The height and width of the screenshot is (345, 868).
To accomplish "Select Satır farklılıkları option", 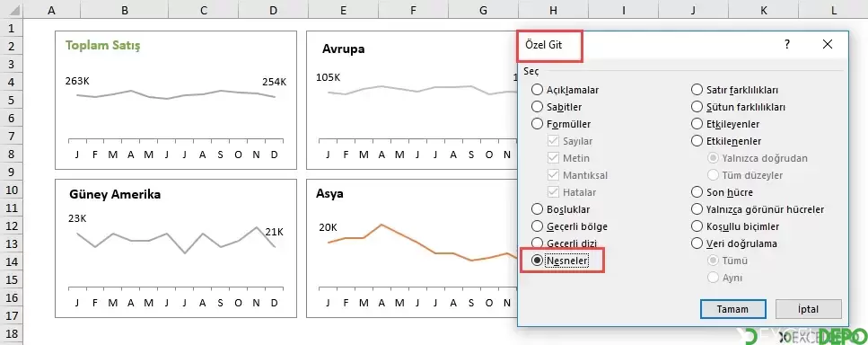I will coord(735,90).
